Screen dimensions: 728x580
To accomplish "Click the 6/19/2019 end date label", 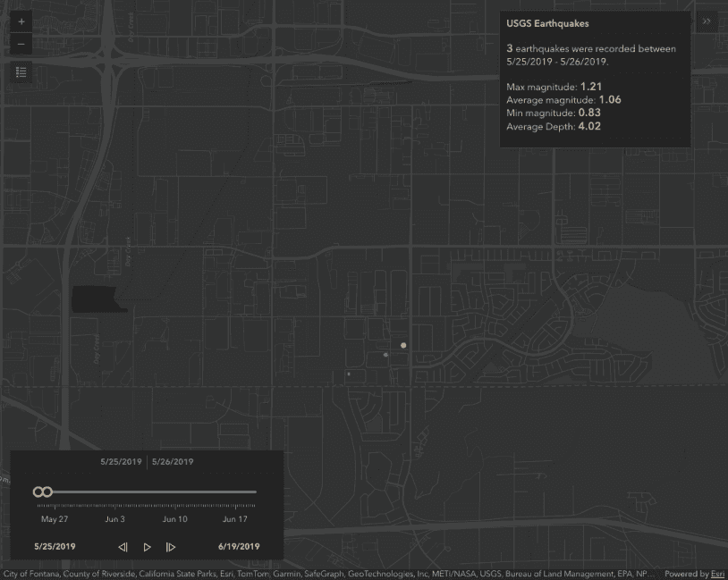I will 239,546.
